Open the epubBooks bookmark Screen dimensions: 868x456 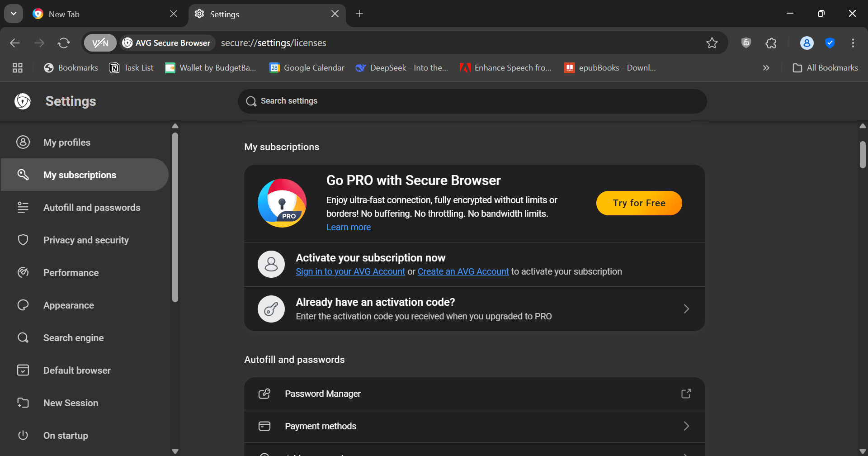pos(610,68)
